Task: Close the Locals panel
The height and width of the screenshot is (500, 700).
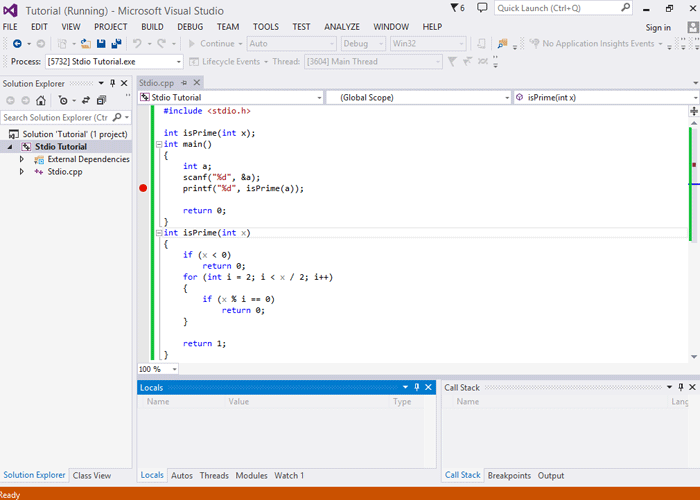Action: (428, 387)
